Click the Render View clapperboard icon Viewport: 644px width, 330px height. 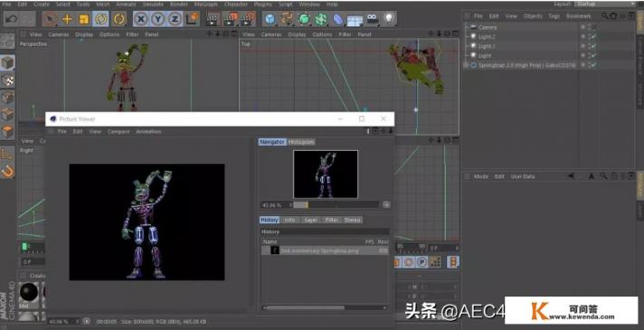[213, 19]
